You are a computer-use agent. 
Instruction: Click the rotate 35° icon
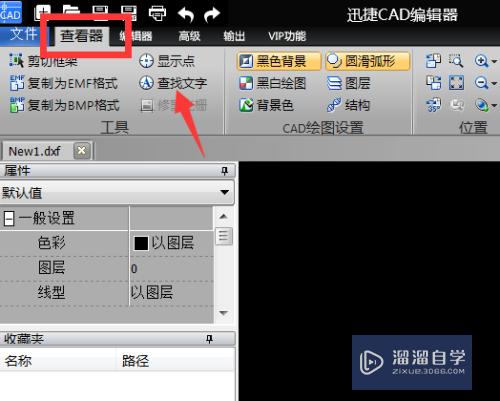[433, 105]
